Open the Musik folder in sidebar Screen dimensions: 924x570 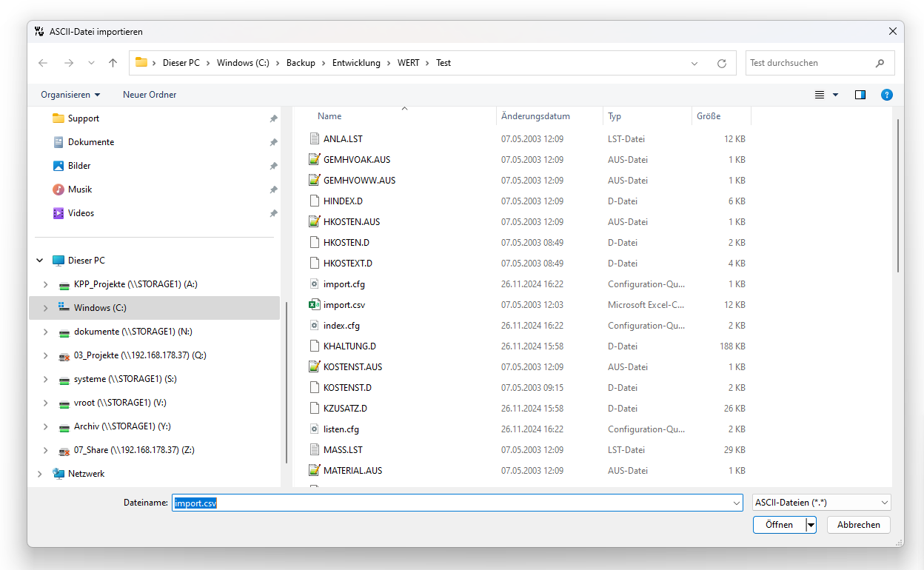80,190
